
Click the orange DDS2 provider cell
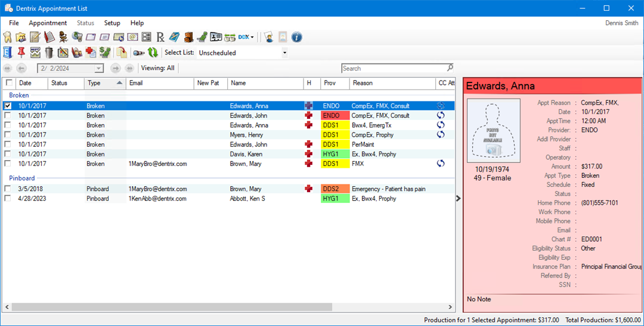[335, 189]
